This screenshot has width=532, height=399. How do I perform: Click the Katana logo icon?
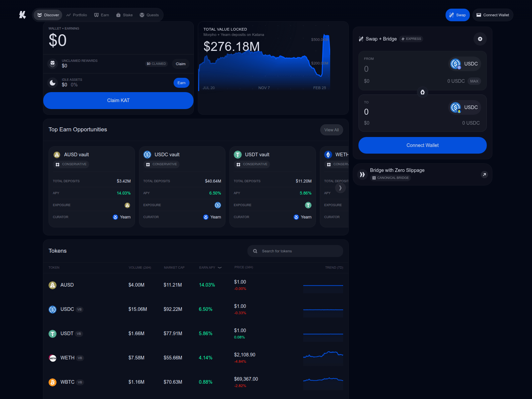click(22, 15)
